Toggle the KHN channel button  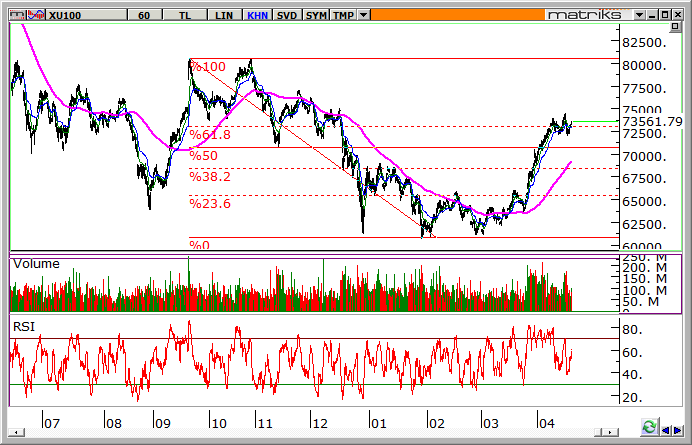[x=258, y=16]
